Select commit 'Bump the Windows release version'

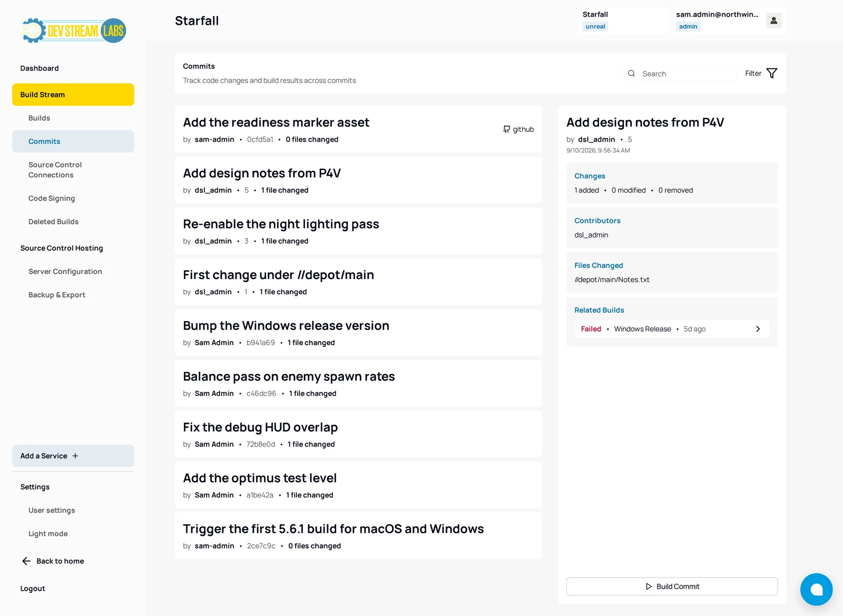(x=358, y=333)
